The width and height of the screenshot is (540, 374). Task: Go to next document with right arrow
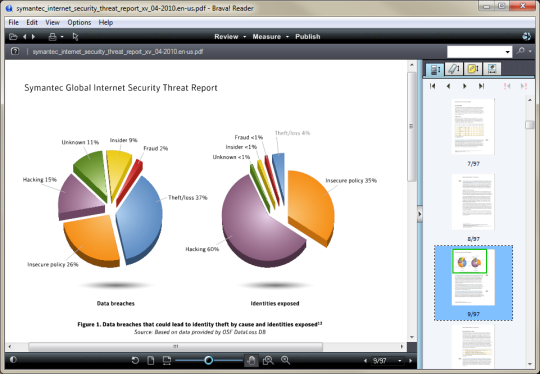33,37
